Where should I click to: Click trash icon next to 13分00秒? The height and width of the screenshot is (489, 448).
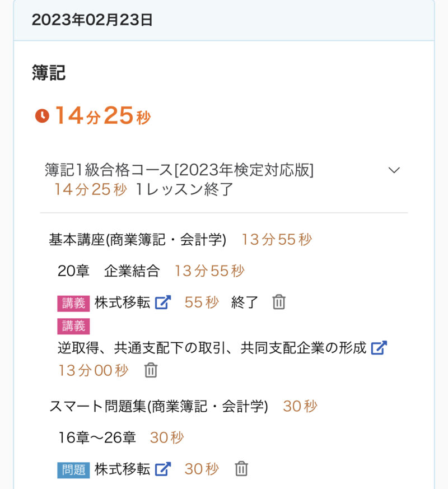click(151, 370)
